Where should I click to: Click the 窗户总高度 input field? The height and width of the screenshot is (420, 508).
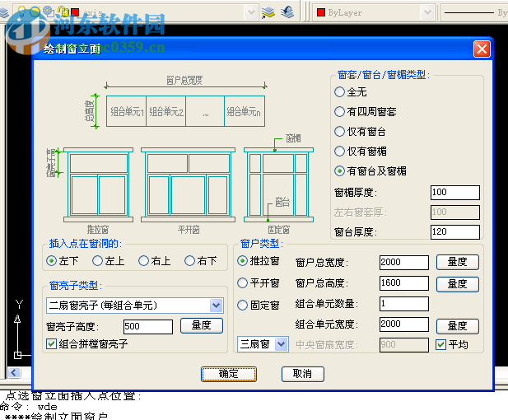[404, 283]
